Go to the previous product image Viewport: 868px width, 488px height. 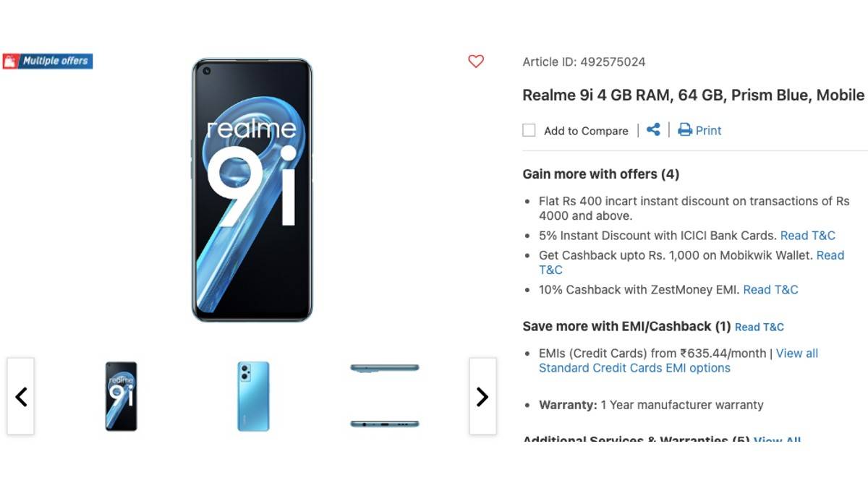pyautogui.click(x=21, y=396)
